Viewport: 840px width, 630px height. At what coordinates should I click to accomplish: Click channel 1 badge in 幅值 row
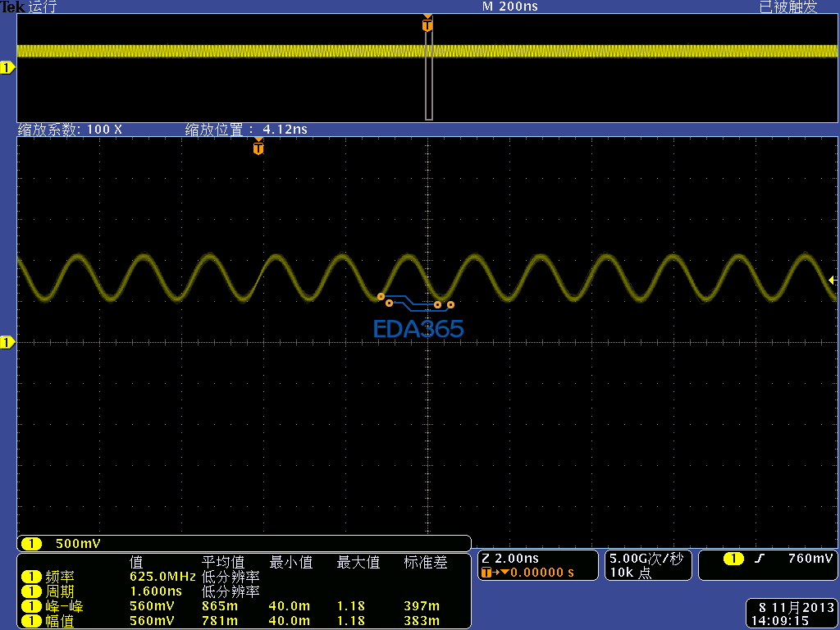tap(31, 621)
